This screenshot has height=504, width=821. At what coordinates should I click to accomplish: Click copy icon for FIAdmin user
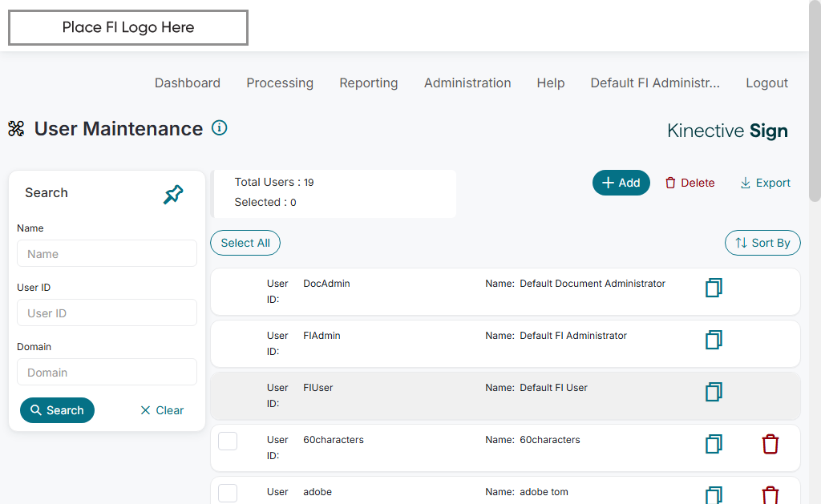[x=714, y=340]
